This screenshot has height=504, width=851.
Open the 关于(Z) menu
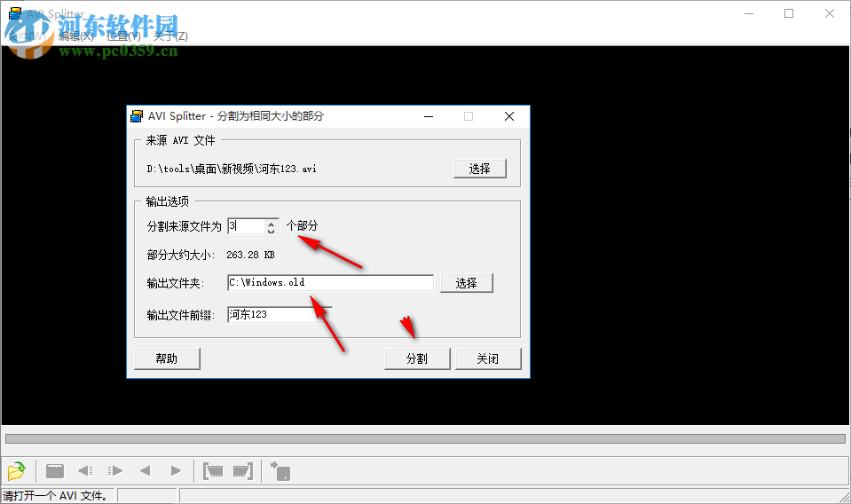tap(170, 36)
